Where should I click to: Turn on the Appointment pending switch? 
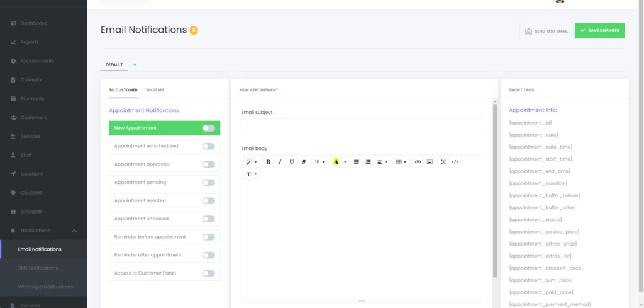coord(209,183)
